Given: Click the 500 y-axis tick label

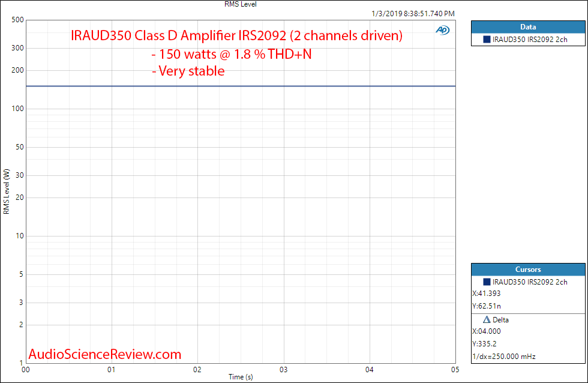Looking at the screenshot, I should point(17,20).
